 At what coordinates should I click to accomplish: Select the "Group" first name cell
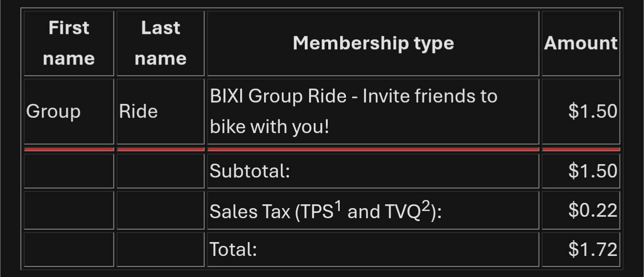(x=53, y=111)
